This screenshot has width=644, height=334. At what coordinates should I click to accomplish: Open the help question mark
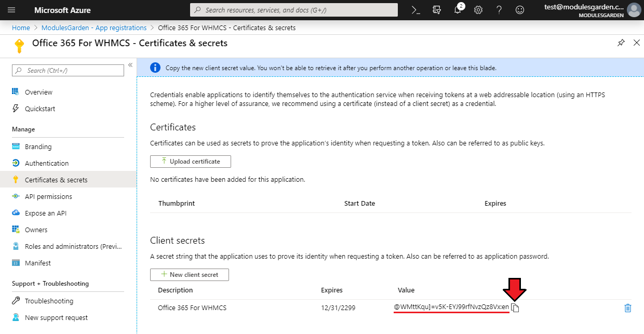coord(499,10)
